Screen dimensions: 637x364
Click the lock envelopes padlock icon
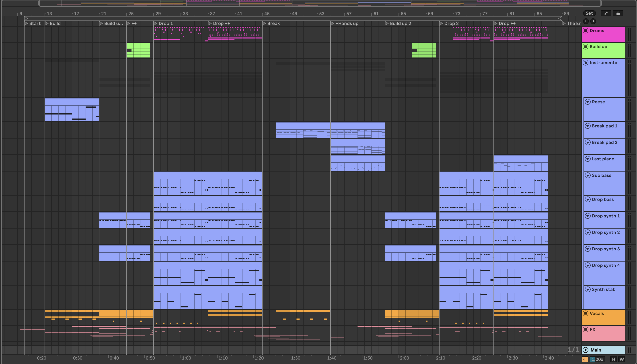tap(618, 13)
